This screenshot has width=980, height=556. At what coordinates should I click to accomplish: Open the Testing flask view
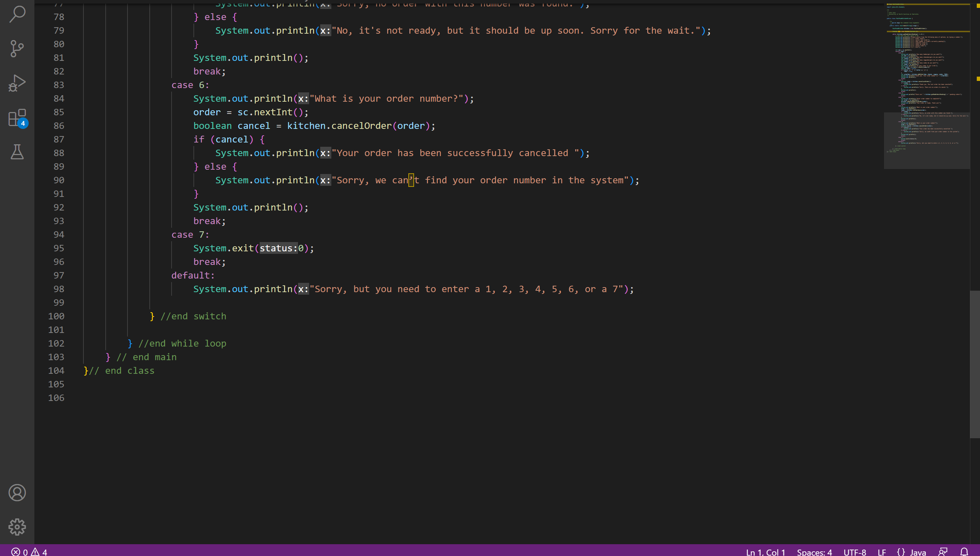[17, 152]
